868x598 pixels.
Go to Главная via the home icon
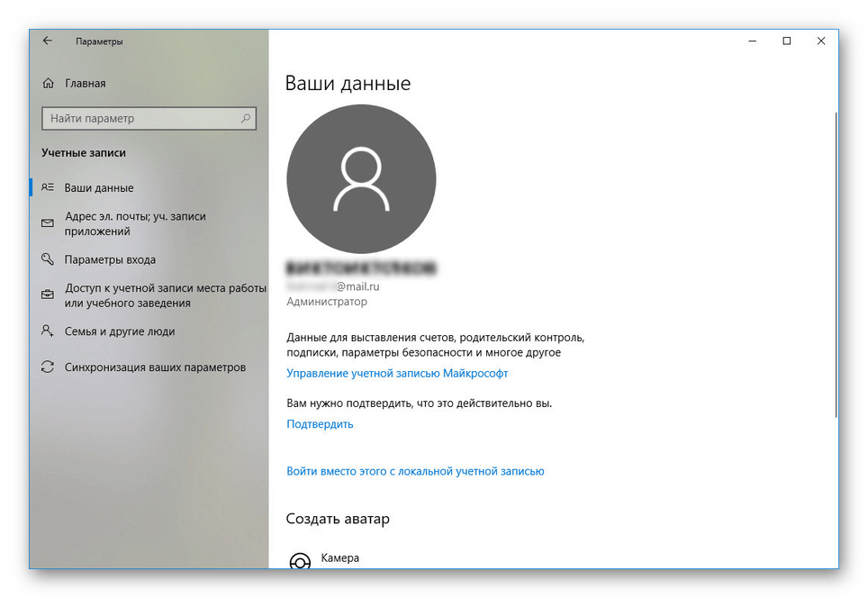49,84
